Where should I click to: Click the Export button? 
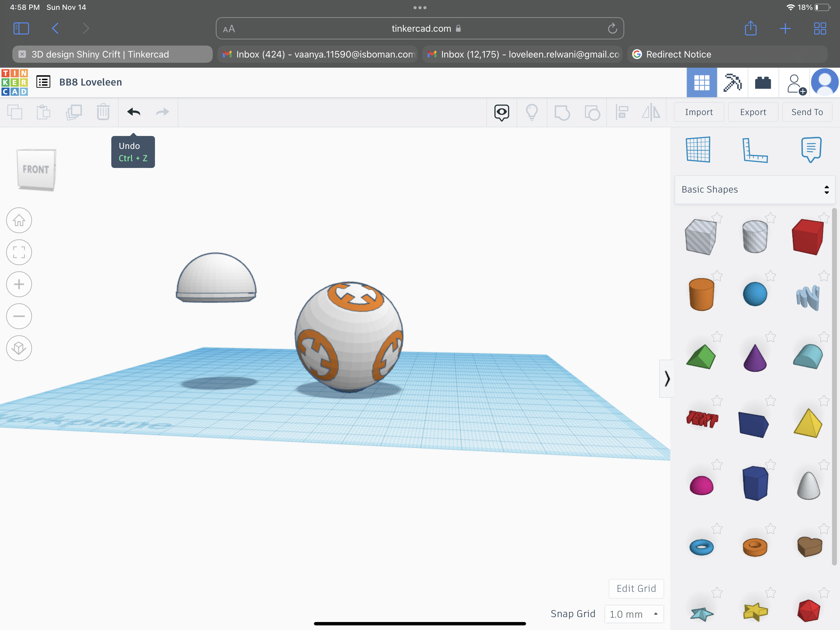coord(753,112)
